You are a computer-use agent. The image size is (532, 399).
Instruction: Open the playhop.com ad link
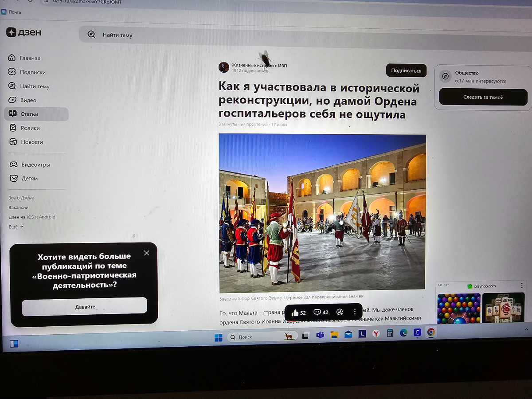[481, 286]
